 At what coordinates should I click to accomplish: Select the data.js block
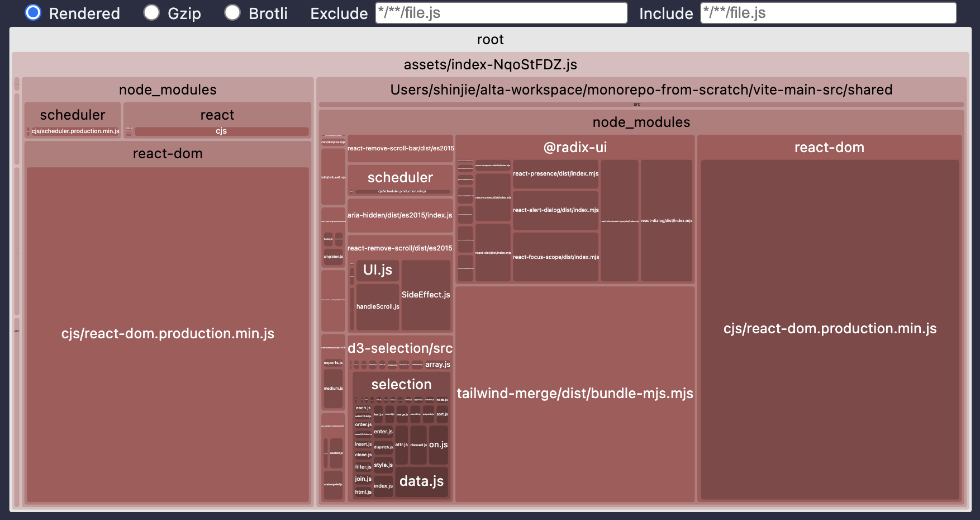[422, 481]
